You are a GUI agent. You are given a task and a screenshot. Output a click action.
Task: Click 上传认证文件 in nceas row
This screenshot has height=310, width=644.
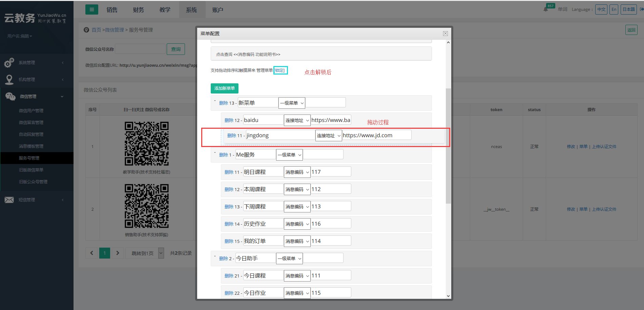coord(604,147)
